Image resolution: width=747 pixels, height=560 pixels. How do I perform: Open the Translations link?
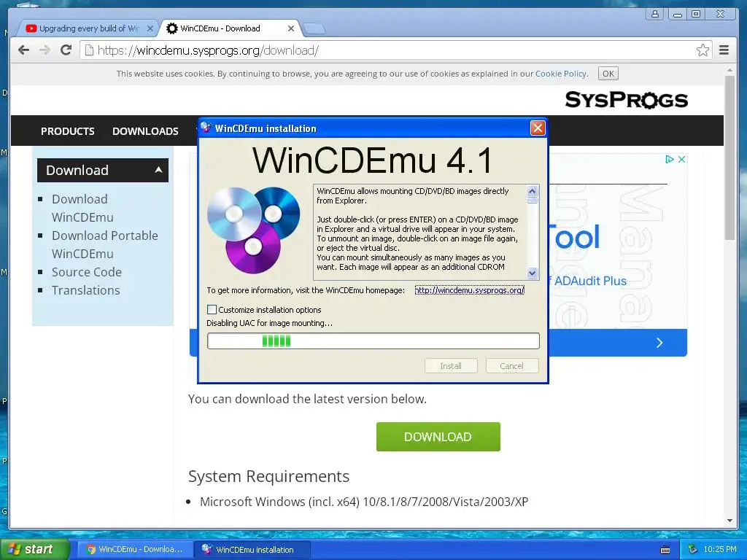coord(86,290)
